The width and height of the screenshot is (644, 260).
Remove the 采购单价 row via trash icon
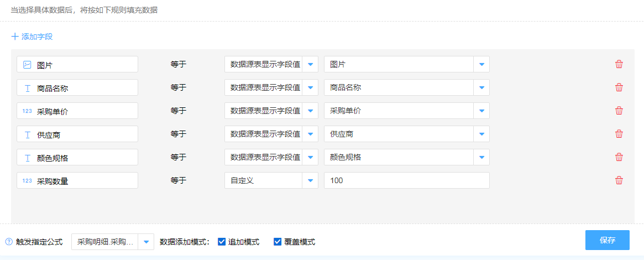coord(619,111)
